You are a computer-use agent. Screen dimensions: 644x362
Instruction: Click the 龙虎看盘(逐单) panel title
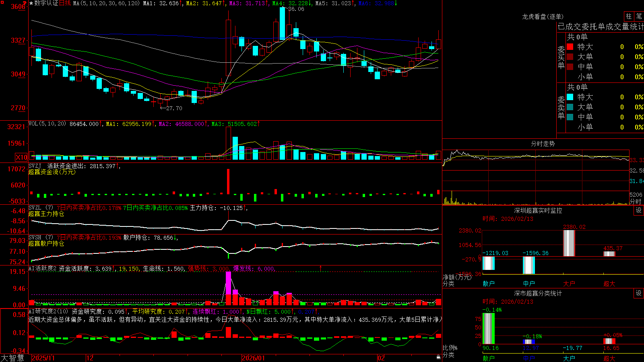coord(543,16)
